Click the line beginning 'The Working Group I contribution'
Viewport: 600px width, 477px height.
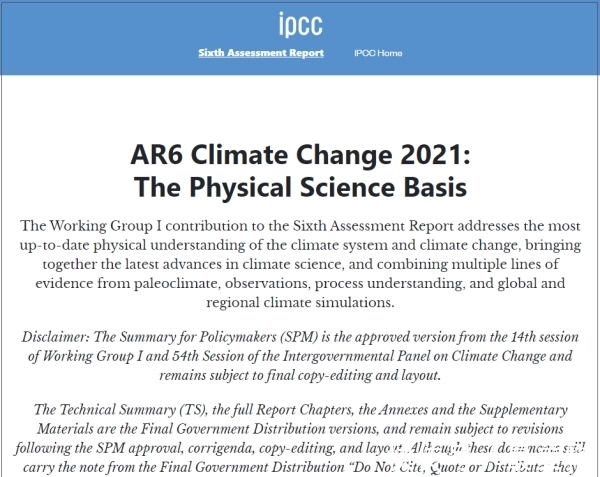300,226
